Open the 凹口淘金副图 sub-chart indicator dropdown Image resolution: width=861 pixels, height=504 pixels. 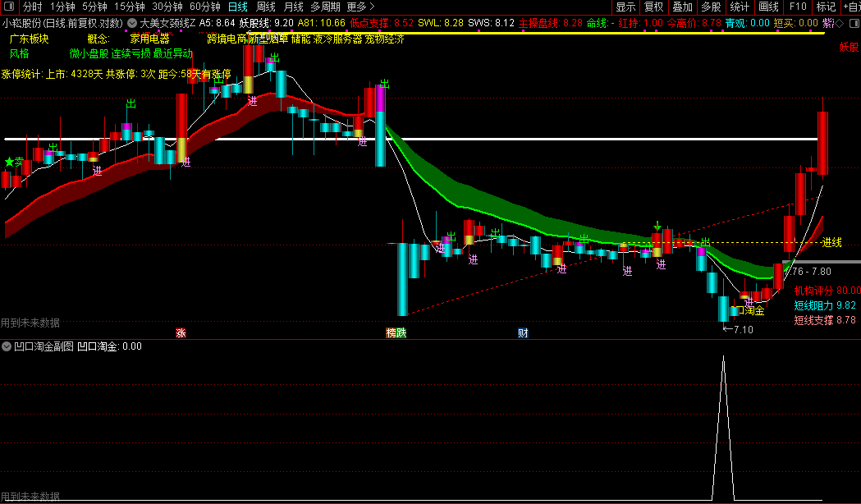pyautogui.click(x=7, y=346)
